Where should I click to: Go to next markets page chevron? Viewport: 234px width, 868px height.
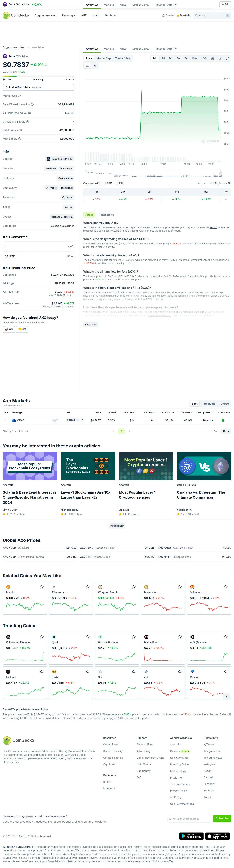[x=129, y=431]
